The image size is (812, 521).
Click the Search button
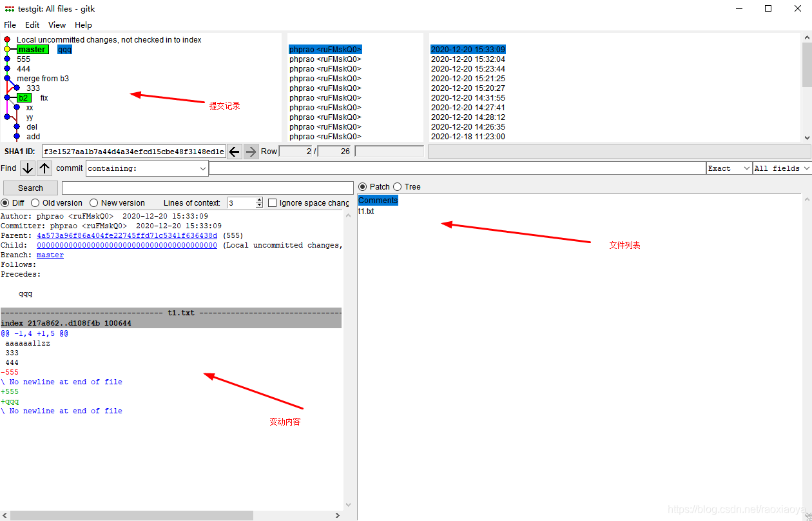click(30, 188)
